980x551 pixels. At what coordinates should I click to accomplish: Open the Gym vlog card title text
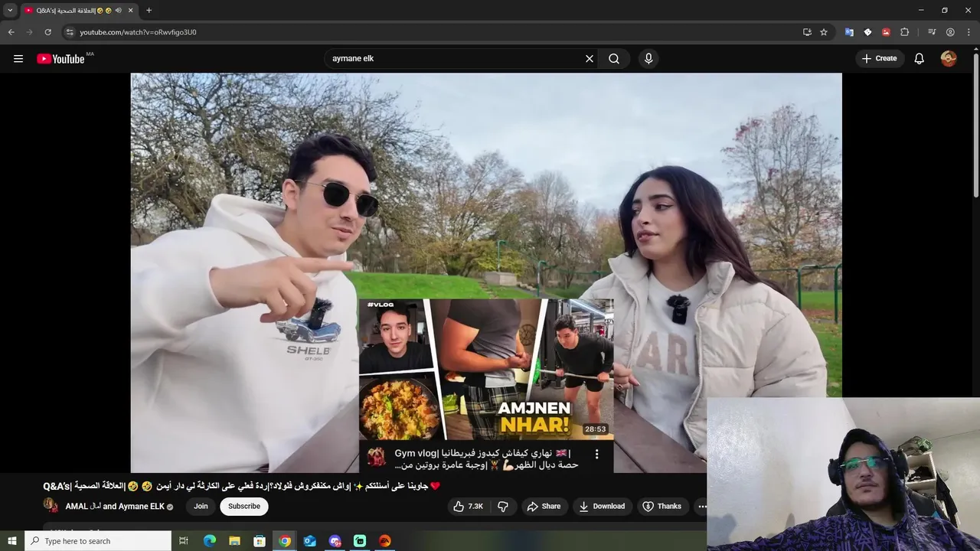click(x=486, y=459)
